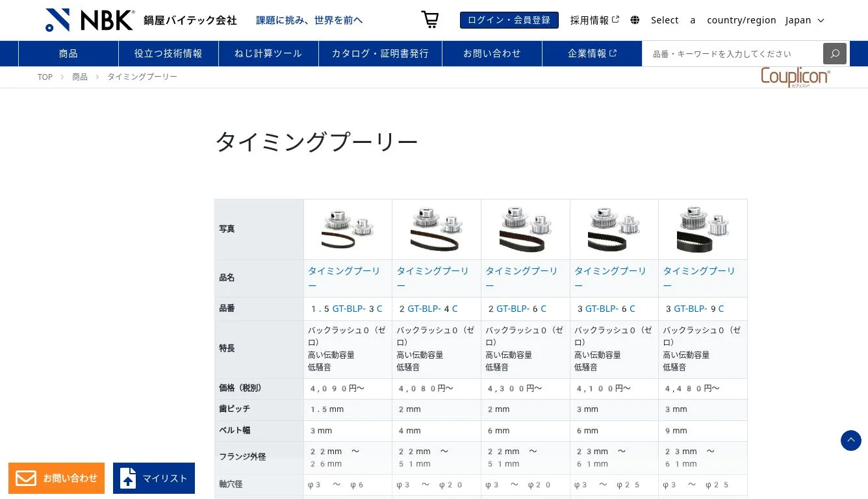This screenshot has height=499, width=868.
Task: Click the NBK logo in the header
Action: click(x=90, y=20)
